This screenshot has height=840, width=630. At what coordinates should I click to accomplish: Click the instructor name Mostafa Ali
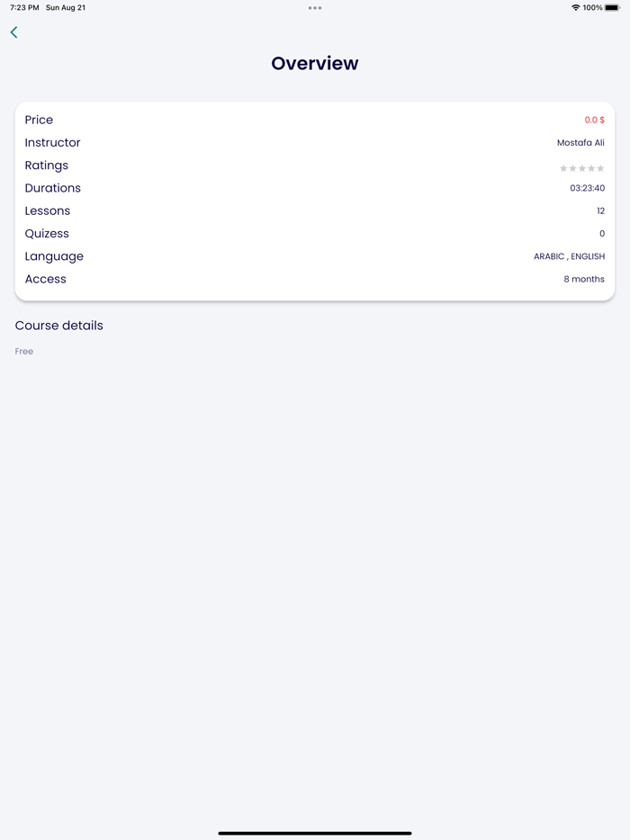[x=580, y=142]
